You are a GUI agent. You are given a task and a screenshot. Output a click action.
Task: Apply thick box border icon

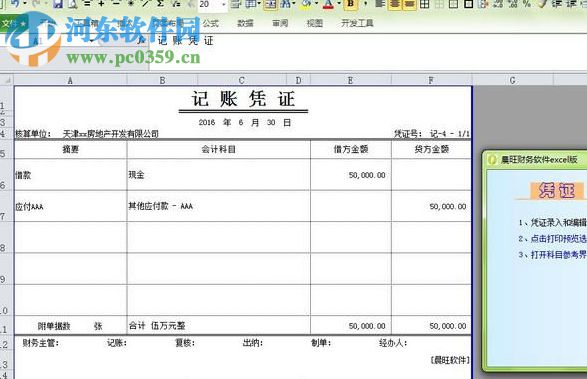pos(469,4)
